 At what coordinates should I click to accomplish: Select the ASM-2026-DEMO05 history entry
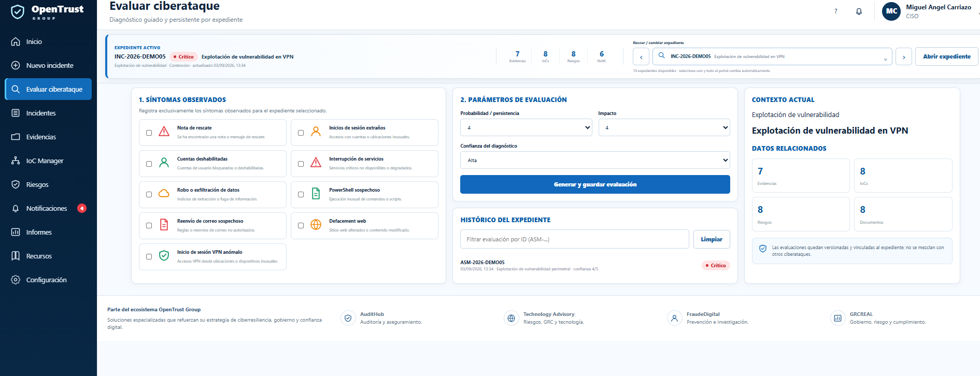point(595,265)
